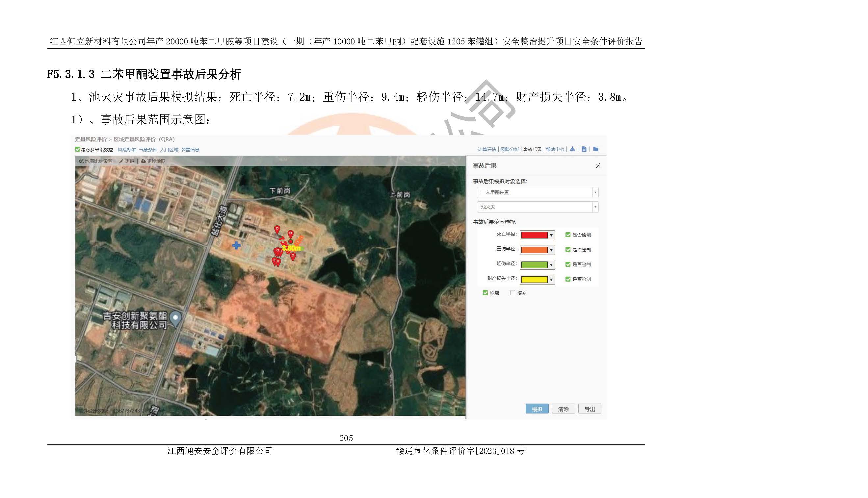Open the 重伤半径 color dropdown arrow
Screen dimensions: 868x498
[x=551, y=250]
